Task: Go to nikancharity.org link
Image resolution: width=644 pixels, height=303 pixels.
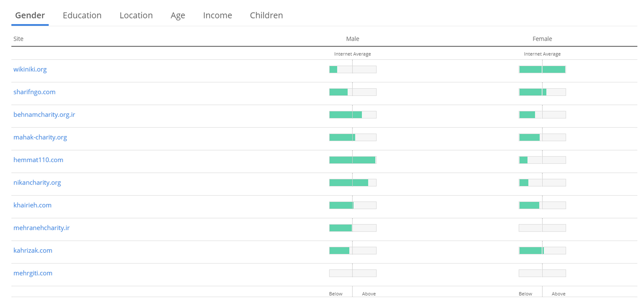Action: [x=37, y=183]
